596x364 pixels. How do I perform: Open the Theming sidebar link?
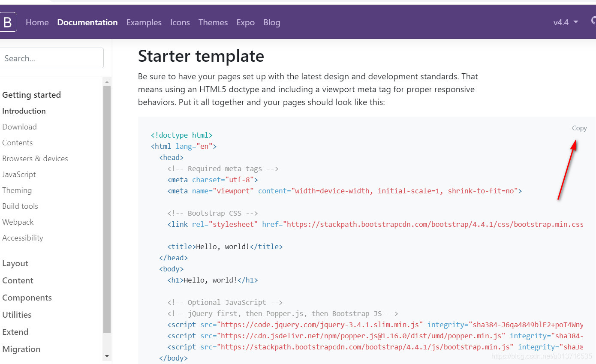pos(17,190)
